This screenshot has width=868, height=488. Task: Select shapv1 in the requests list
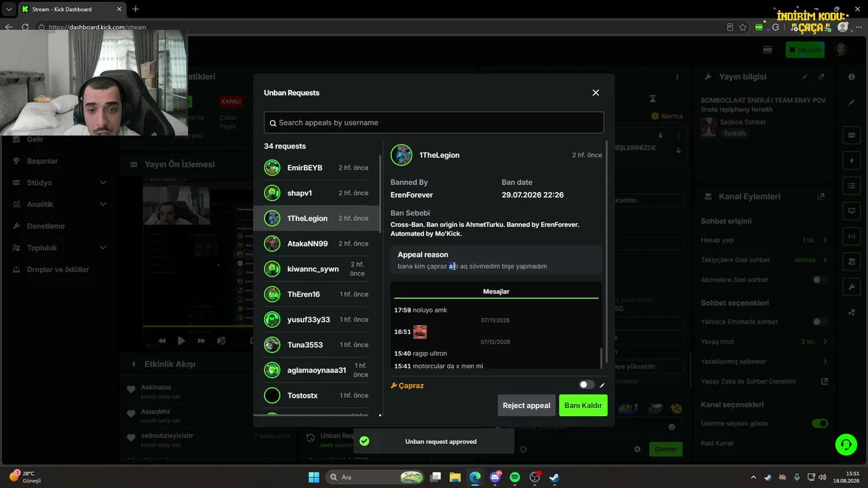tap(316, 193)
